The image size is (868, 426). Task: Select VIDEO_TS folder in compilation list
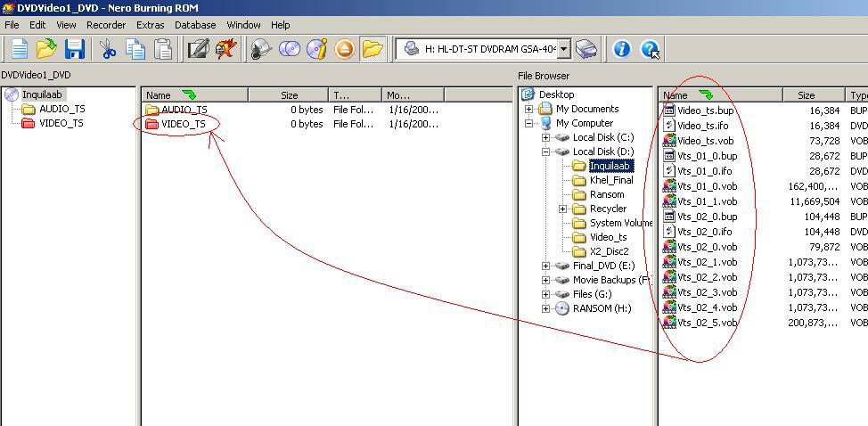click(x=184, y=124)
